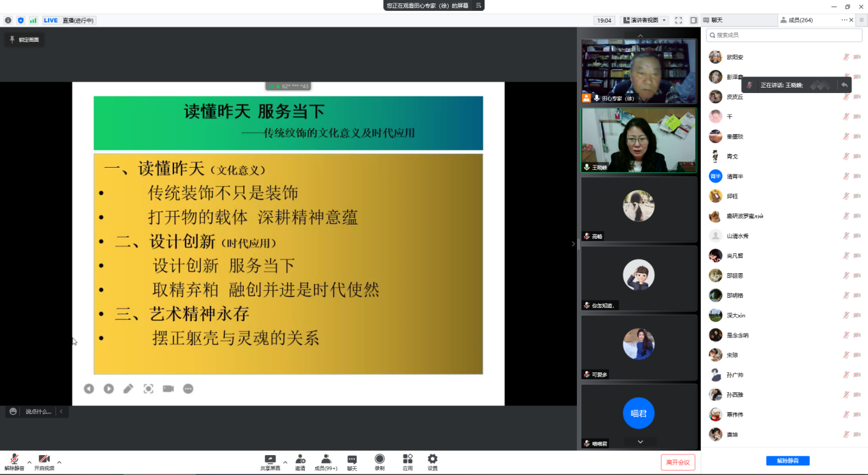Toggle 开启视频 camera button
This screenshot has width=868, height=475.
pyautogui.click(x=44, y=459)
